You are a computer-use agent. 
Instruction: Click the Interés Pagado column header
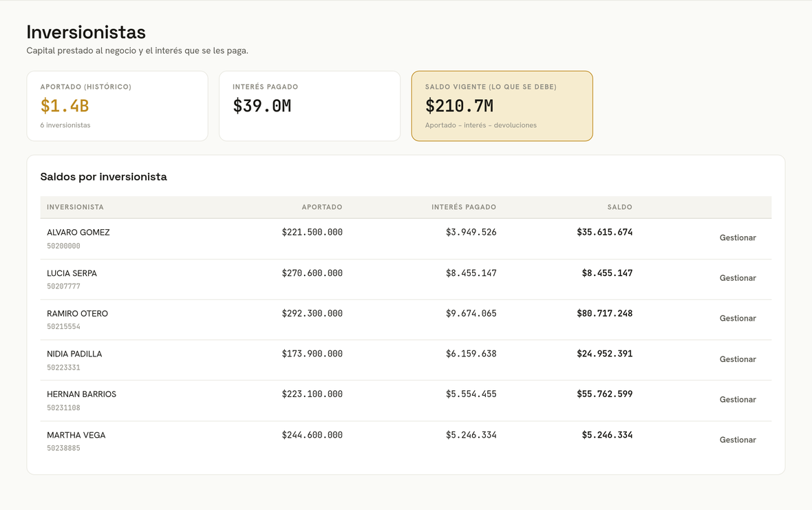pyautogui.click(x=464, y=207)
